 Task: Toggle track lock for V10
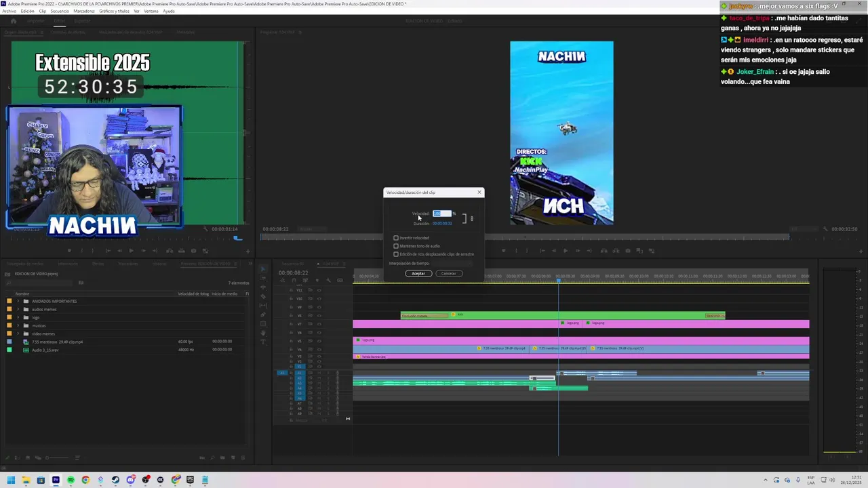(x=292, y=299)
